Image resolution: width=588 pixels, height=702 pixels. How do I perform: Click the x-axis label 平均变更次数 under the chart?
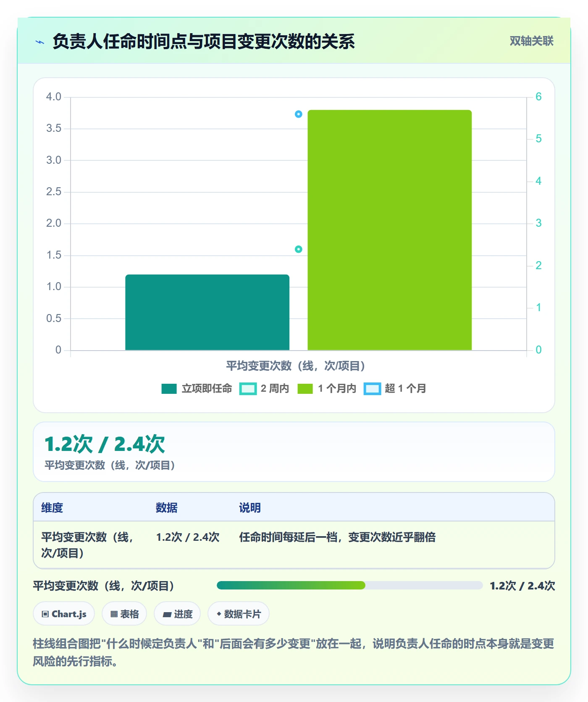pyautogui.click(x=296, y=366)
